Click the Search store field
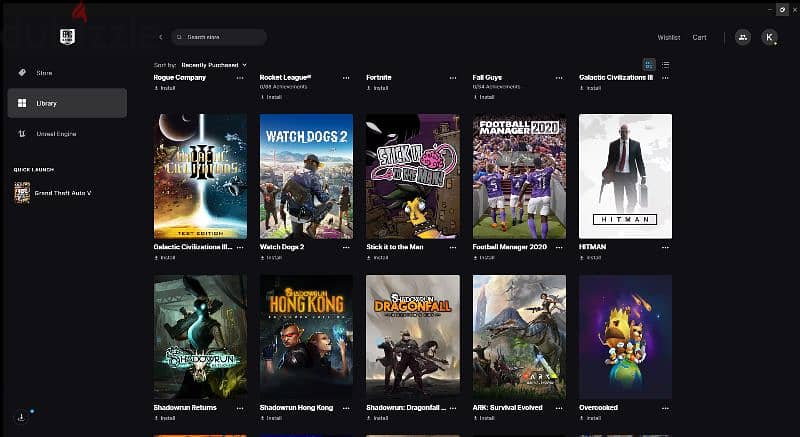800x437 pixels. (219, 37)
